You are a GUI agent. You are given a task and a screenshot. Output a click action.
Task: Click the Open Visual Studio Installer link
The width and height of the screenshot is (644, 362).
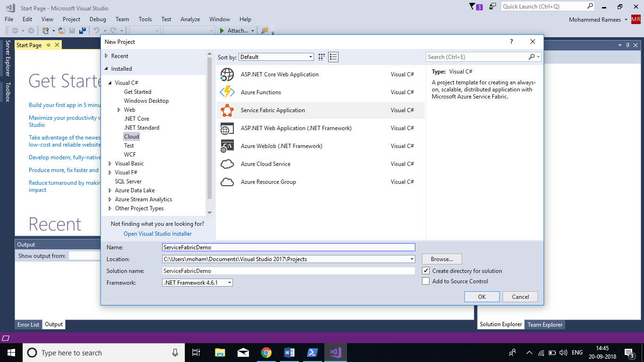[x=157, y=234]
